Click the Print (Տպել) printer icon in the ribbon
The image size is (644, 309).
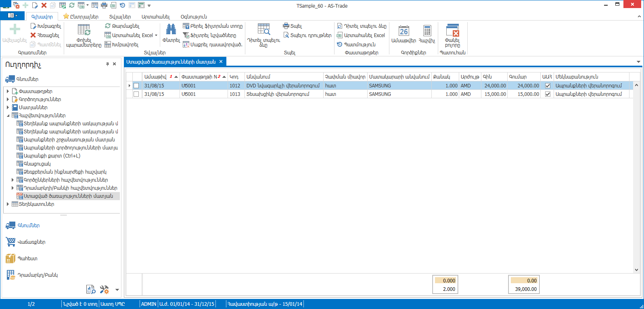pyautogui.click(x=286, y=26)
